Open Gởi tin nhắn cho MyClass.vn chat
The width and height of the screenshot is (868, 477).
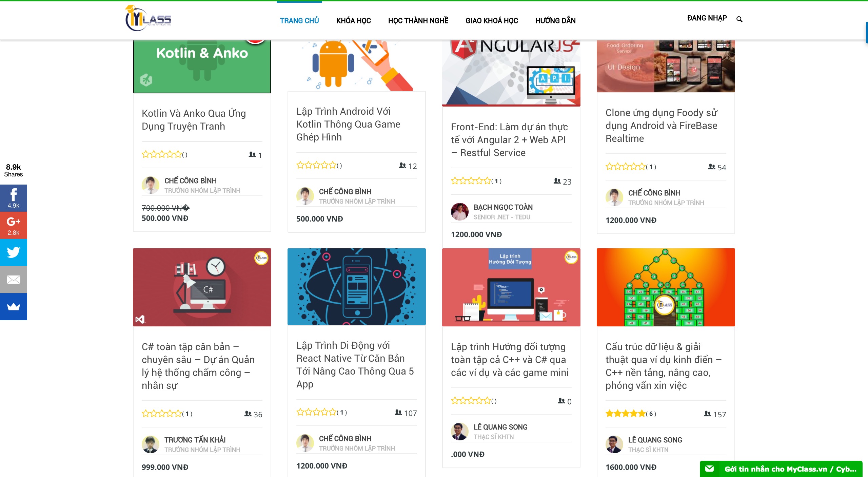pos(781,469)
